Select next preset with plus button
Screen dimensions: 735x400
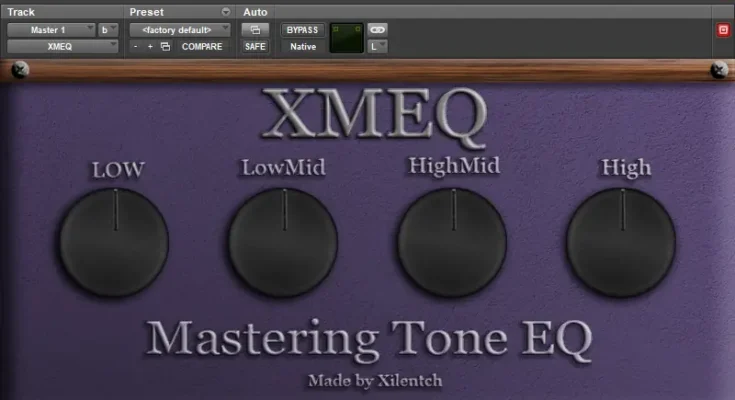[x=150, y=46]
